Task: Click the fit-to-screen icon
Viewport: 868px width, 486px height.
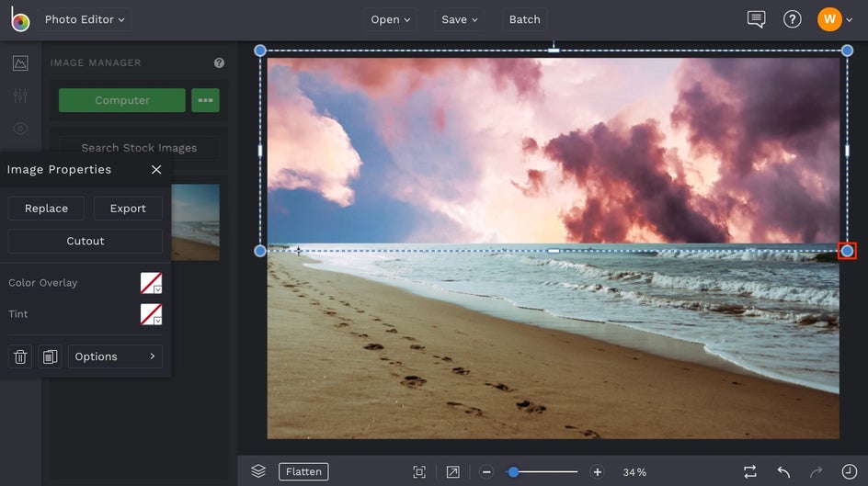Action: (x=419, y=472)
